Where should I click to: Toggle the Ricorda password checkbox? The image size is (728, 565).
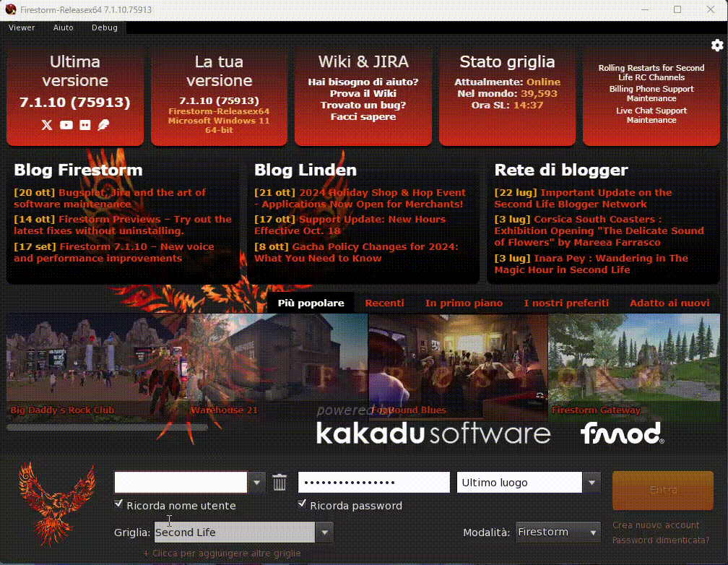pos(303,504)
